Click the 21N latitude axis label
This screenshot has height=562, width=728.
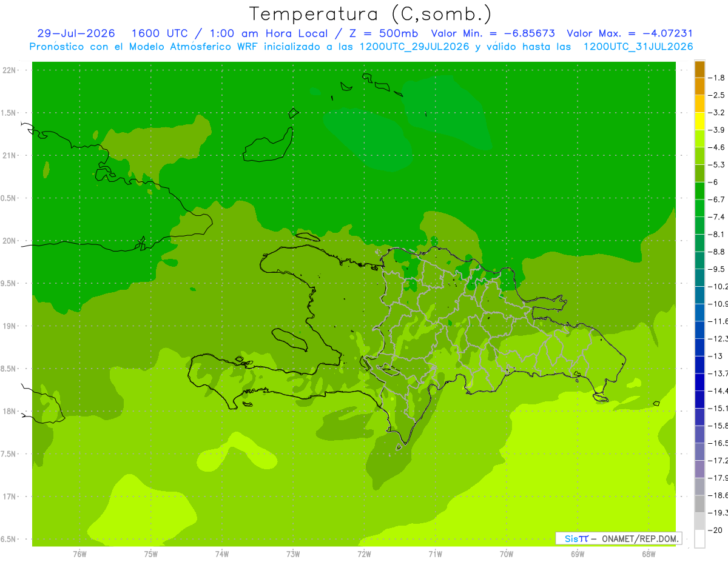coord(9,155)
